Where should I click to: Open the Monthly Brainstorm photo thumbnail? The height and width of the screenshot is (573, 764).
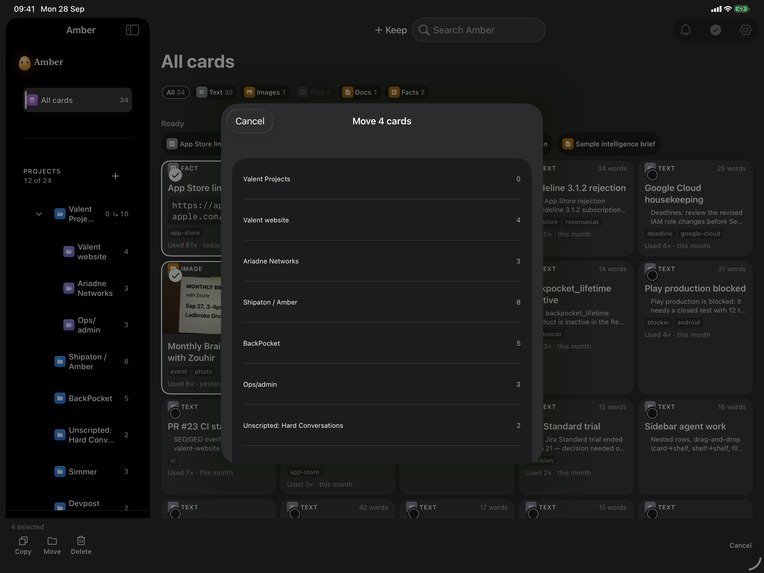pos(192,306)
